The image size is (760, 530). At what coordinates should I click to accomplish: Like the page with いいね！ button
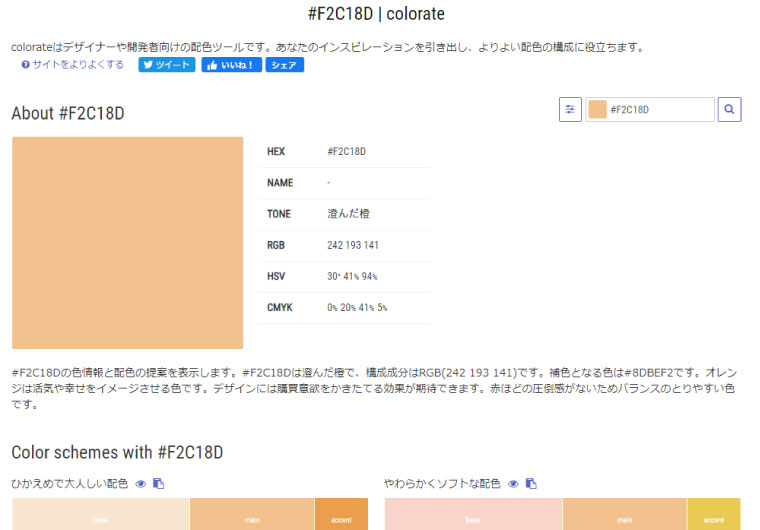click(x=232, y=64)
